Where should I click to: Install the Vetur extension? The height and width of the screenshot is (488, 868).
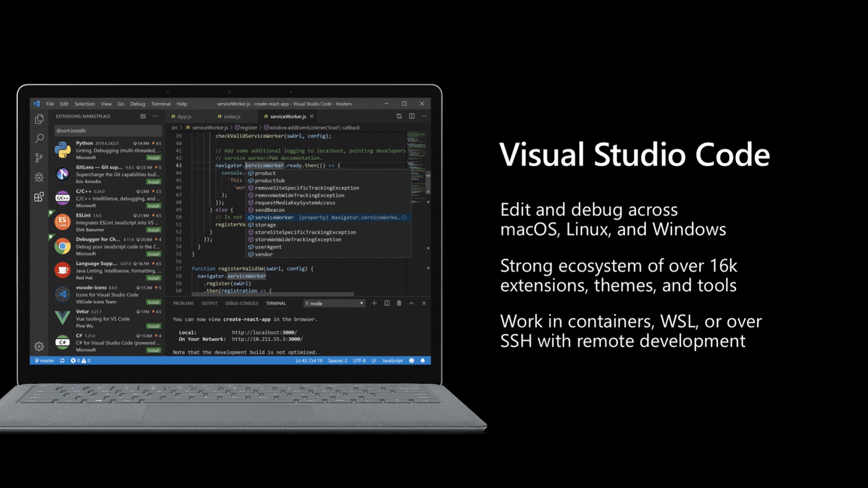tap(154, 326)
